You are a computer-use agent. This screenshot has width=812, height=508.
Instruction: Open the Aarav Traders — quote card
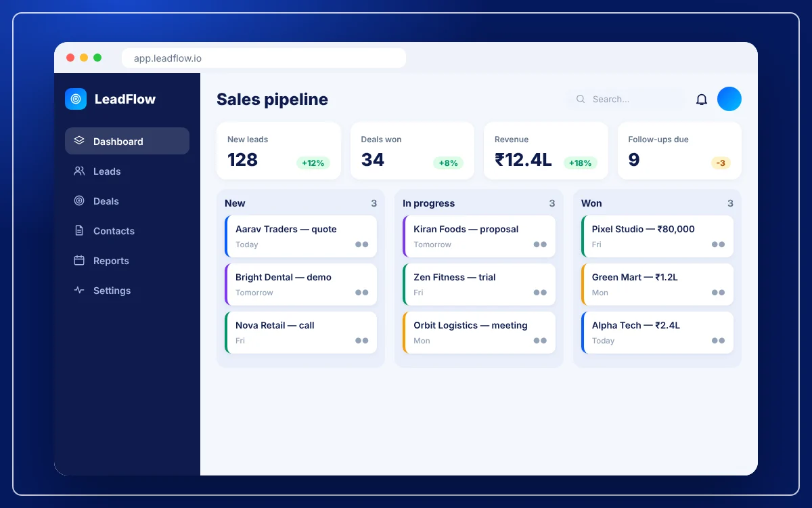(300, 236)
